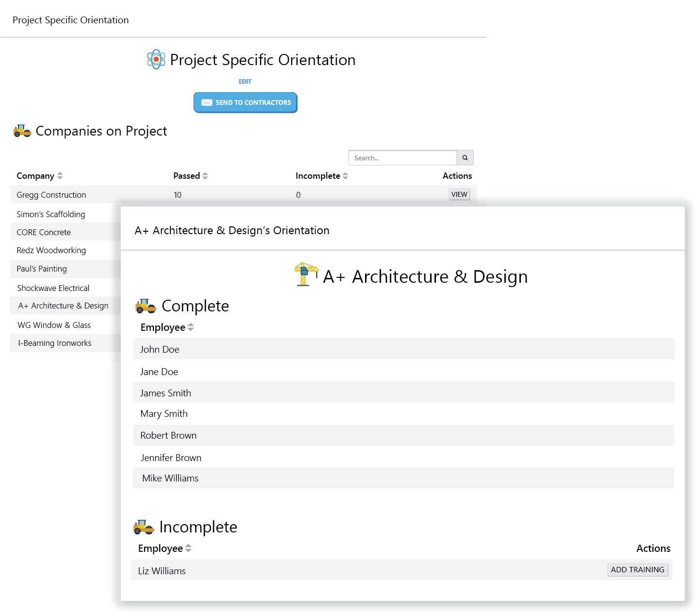This screenshot has height=616, width=700.
Task: Select Paul's Painting row
Action: click(x=66, y=269)
